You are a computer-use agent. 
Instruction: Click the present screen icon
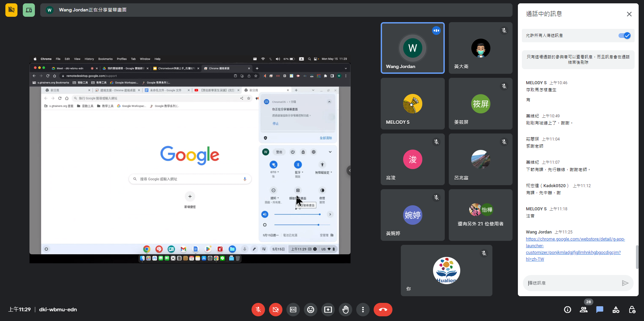tap(328, 310)
